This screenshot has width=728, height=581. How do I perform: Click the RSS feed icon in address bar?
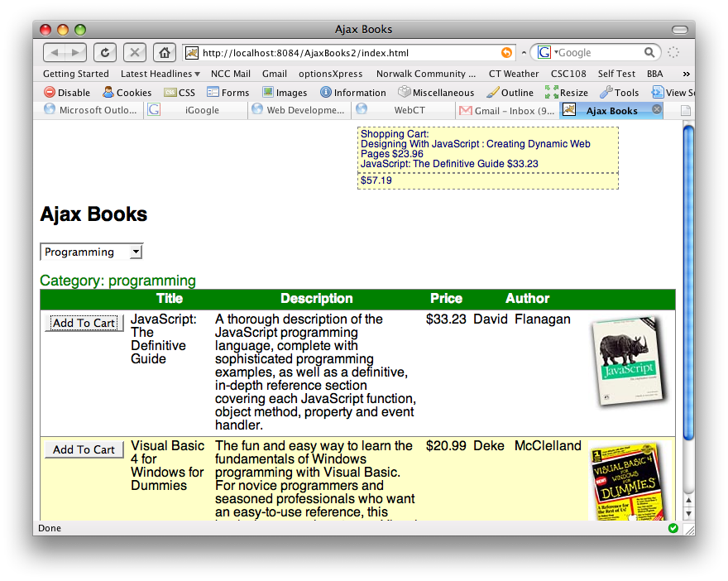[x=506, y=53]
